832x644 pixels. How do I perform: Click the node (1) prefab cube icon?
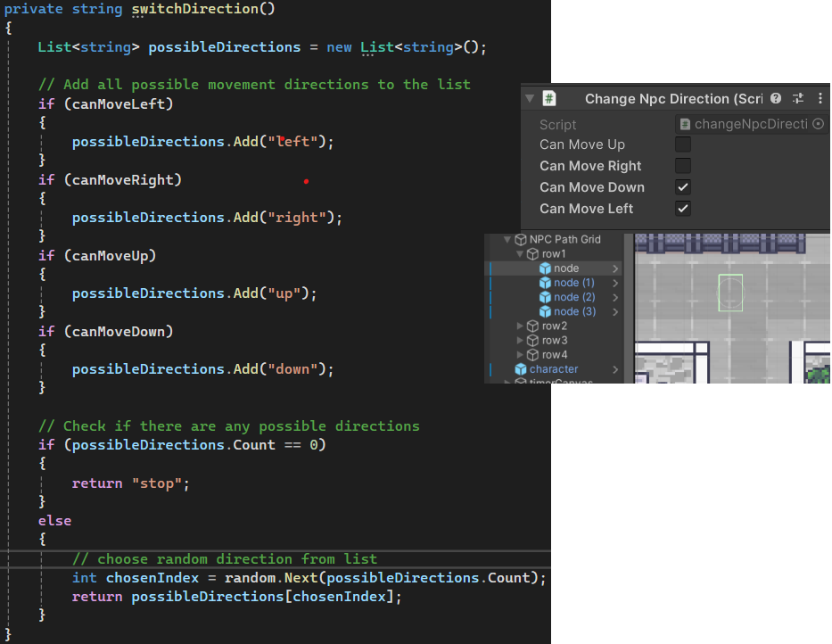(545, 283)
